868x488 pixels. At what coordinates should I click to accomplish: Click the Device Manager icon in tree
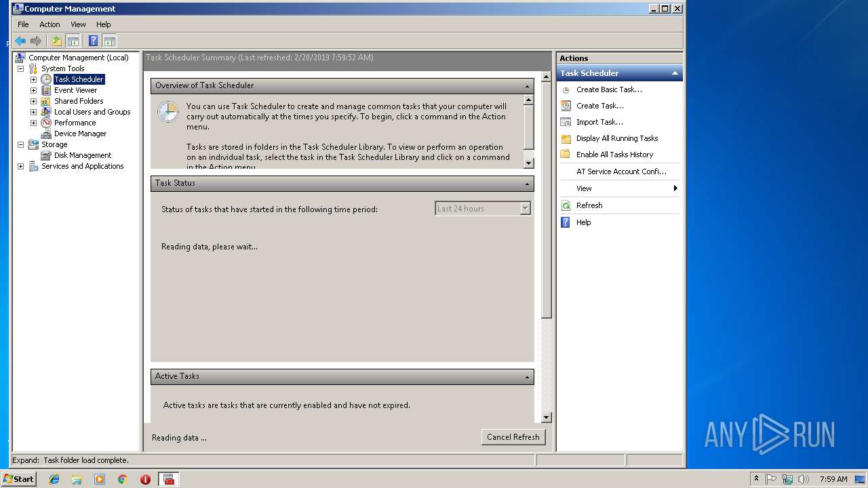(x=46, y=134)
